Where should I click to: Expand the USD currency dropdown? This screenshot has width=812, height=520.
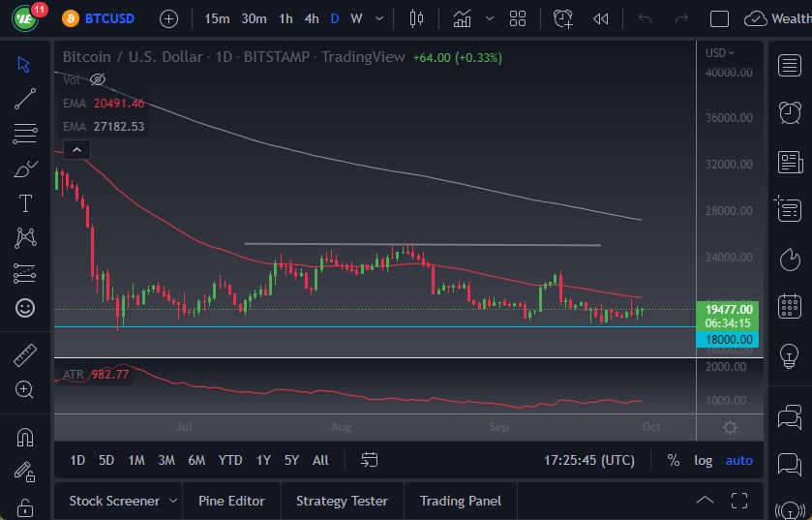pos(719,53)
